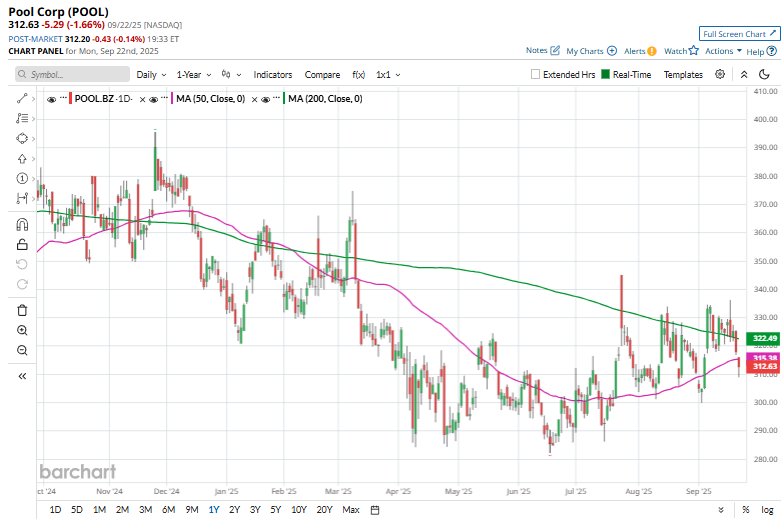This screenshot has width=783, height=521.
Task: Select the numbered annotation tool
Action: click(x=22, y=178)
